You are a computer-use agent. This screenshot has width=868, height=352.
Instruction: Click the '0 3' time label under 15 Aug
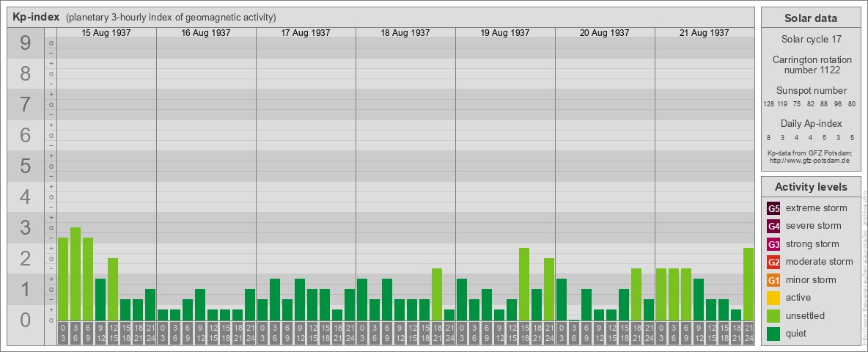point(63,333)
